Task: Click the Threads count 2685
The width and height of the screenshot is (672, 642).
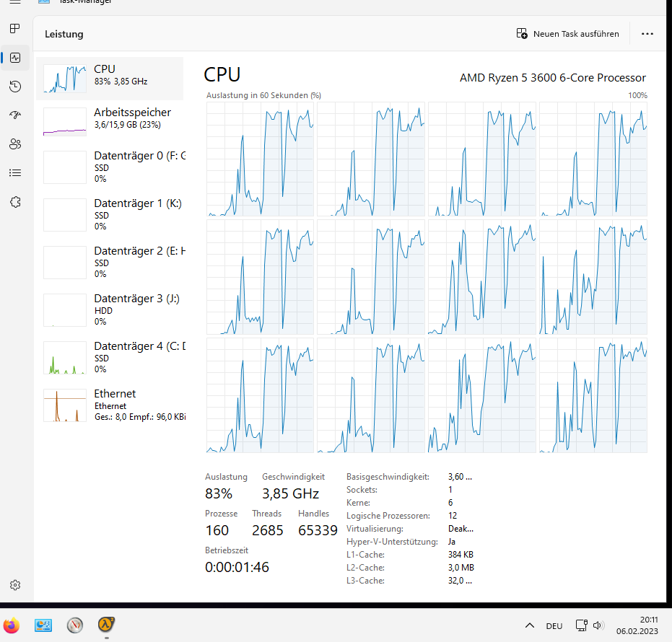Action: tap(267, 530)
